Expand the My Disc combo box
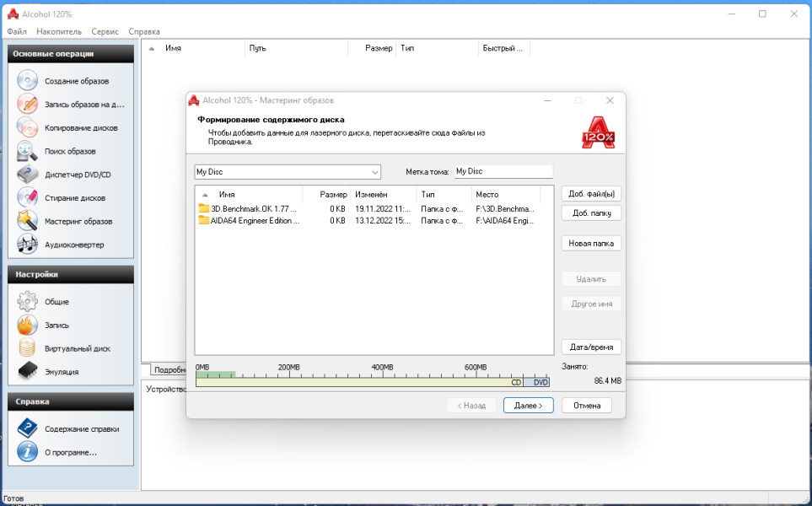812x506 pixels. [288, 172]
